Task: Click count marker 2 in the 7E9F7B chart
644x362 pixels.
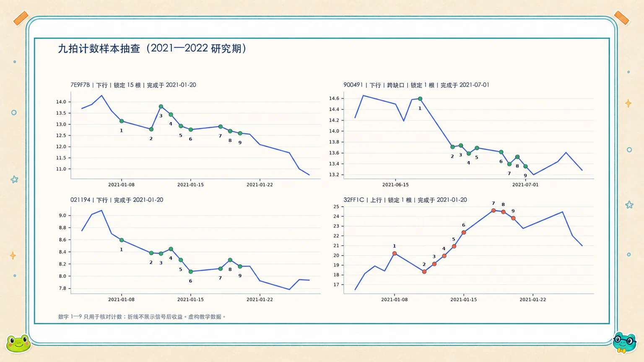Action: tap(151, 129)
